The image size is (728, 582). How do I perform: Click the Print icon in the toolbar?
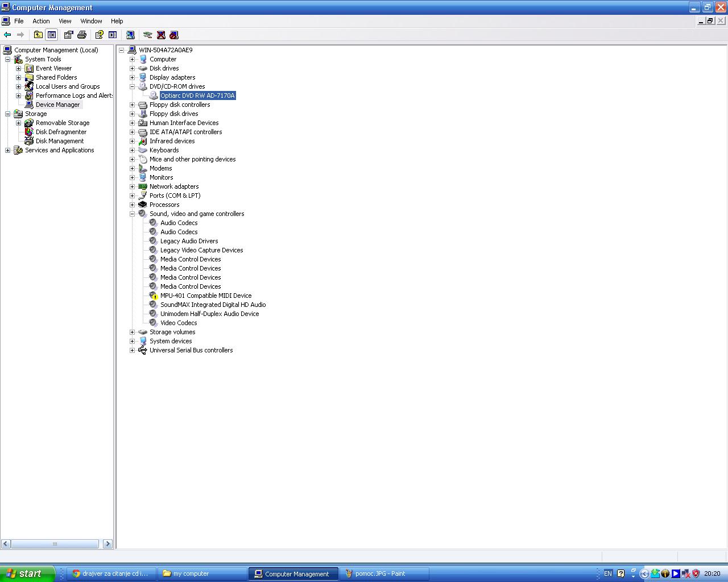pos(82,35)
